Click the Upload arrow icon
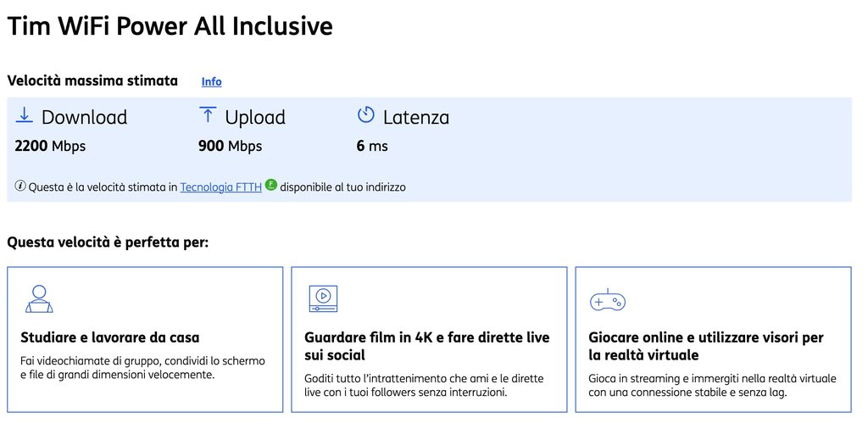The width and height of the screenshot is (868, 429). [208, 115]
